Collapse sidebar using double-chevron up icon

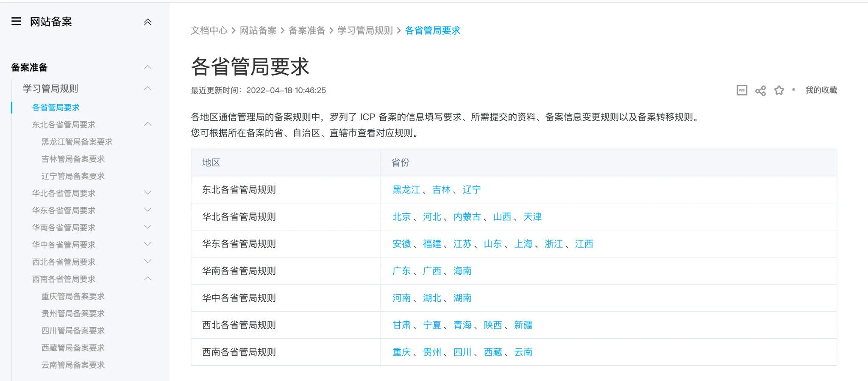click(x=147, y=22)
